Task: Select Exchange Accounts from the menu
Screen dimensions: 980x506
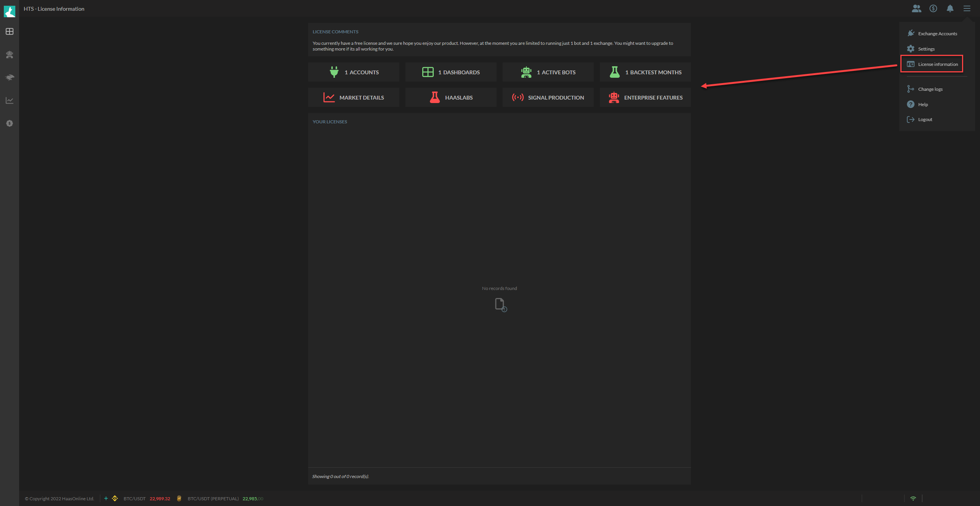Action: (x=937, y=33)
